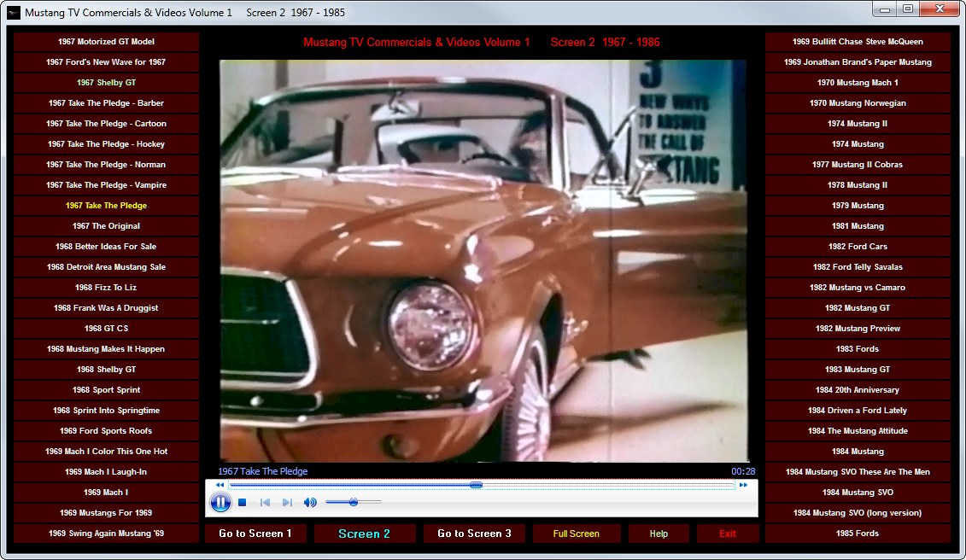Play 1984 The Mustang Attitude
Image resolution: width=966 pixels, height=560 pixels.
(858, 430)
